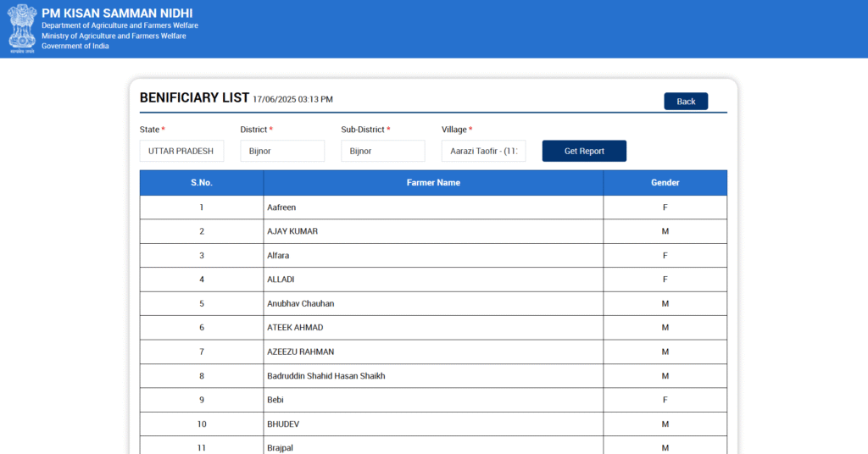The width and height of the screenshot is (868, 454).
Task: Click the S.No. column header
Action: pos(202,182)
